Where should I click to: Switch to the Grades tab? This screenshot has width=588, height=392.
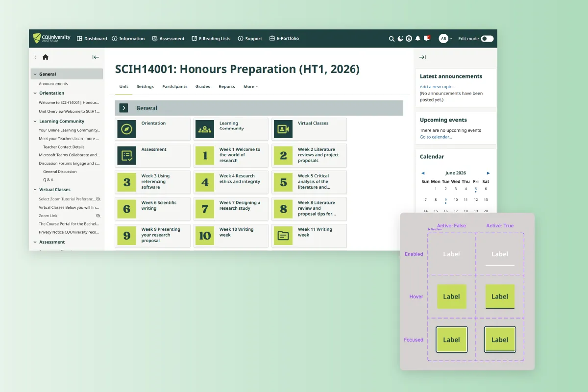coord(203,87)
